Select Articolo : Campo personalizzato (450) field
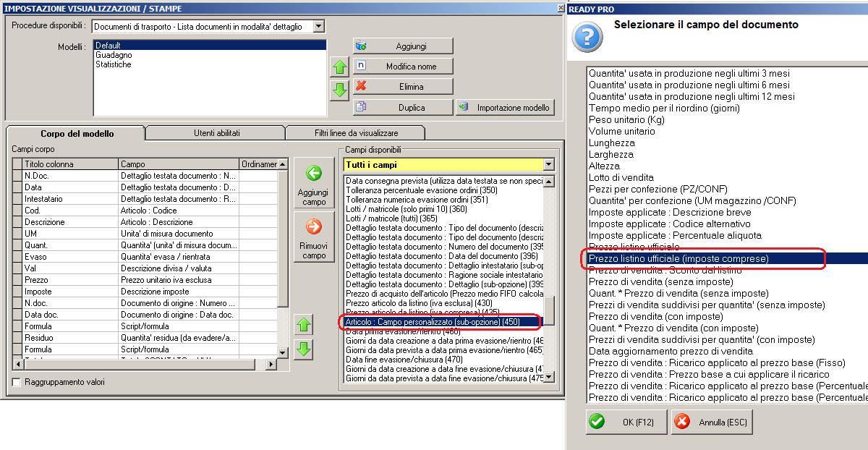 443,322
